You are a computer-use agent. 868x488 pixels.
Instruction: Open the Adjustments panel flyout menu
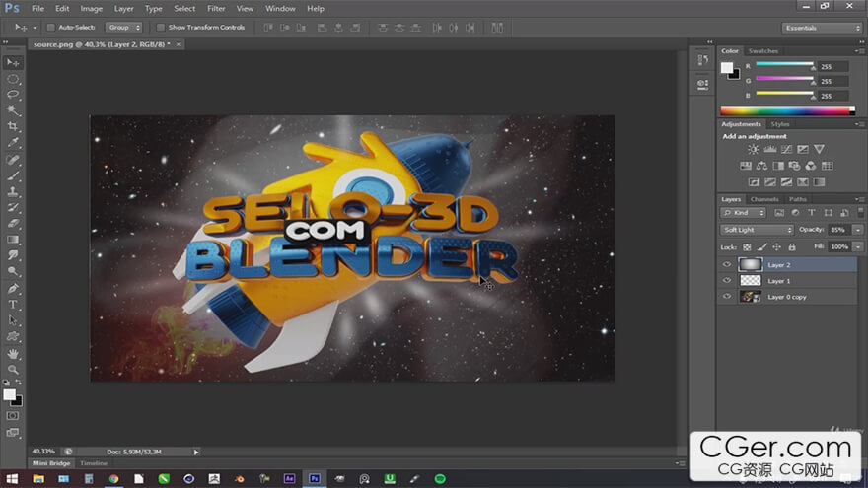tap(859, 124)
